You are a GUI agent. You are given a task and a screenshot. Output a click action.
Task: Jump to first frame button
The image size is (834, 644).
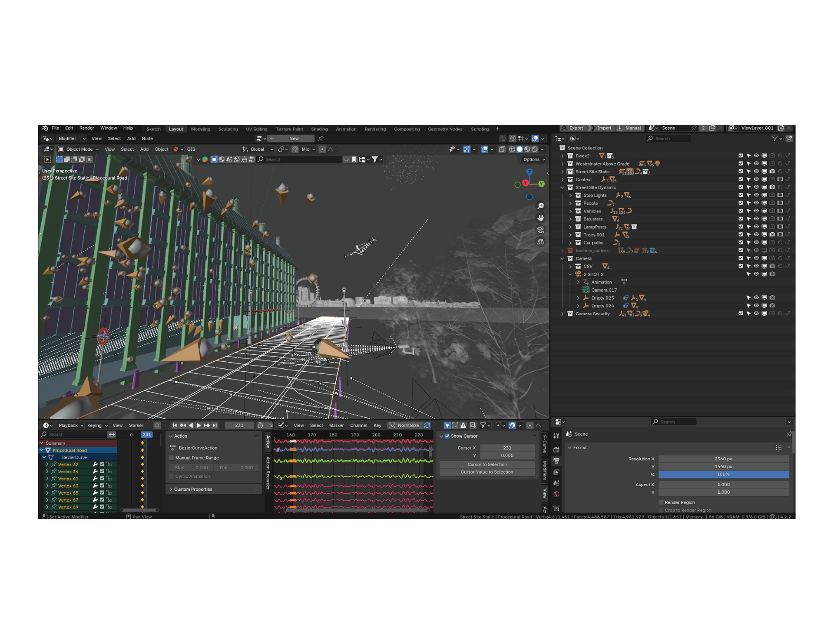tap(175, 426)
